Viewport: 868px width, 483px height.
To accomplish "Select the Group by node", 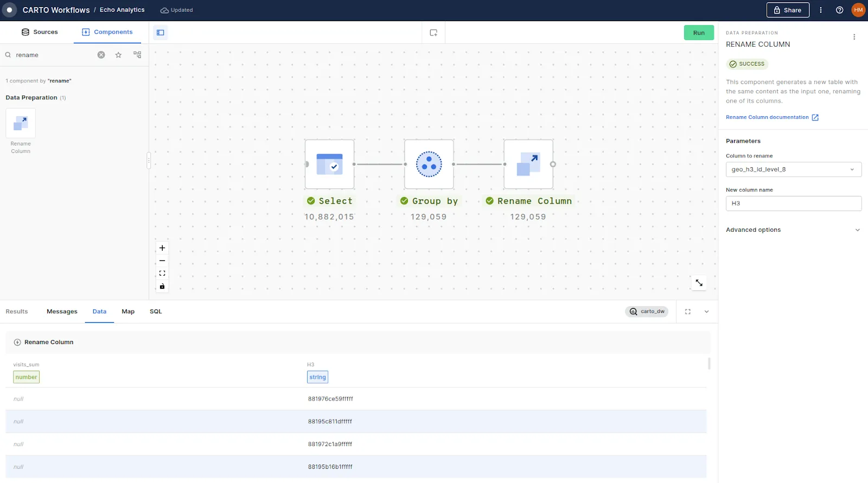I will tap(429, 164).
